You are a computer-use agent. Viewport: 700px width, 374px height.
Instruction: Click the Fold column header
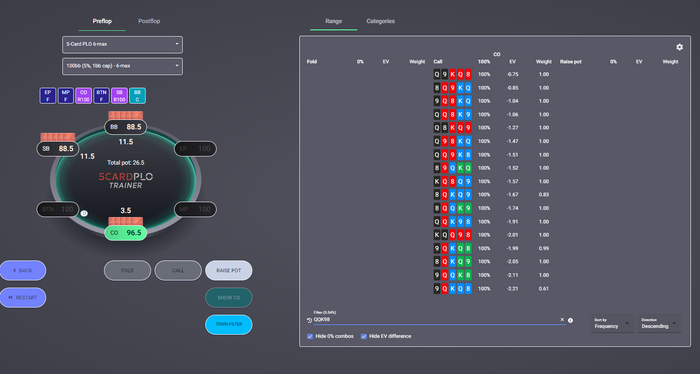pos(312,62)
